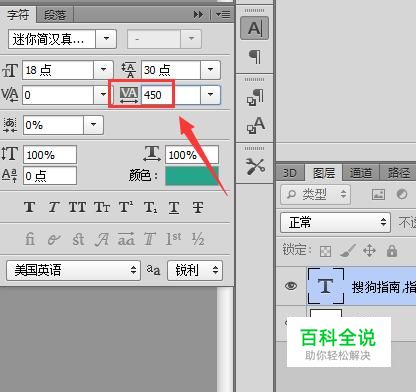Lock transparent pixels icon
Image resolution: width=416 pixels, height=392 pixels.
[x=325, y=251]
